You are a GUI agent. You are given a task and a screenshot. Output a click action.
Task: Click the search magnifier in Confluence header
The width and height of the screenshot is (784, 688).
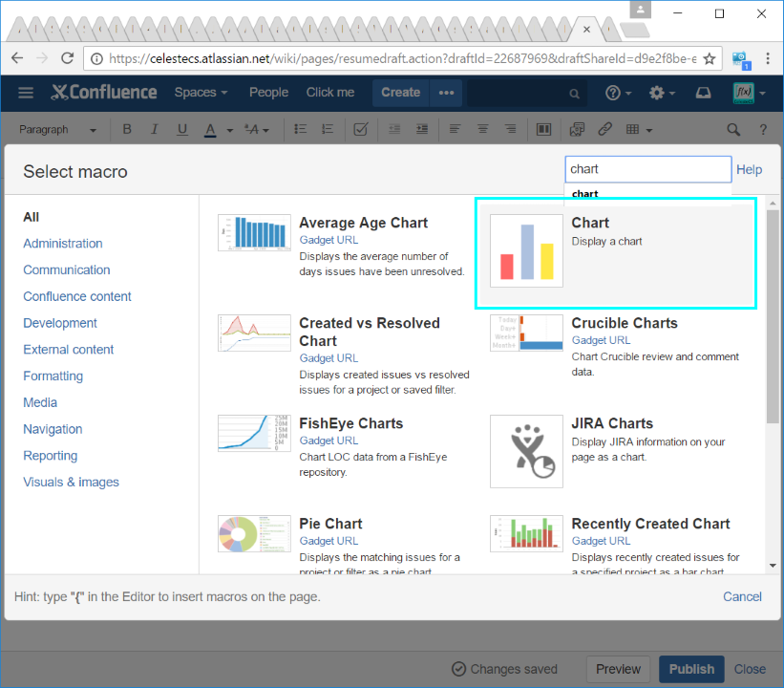574,94
